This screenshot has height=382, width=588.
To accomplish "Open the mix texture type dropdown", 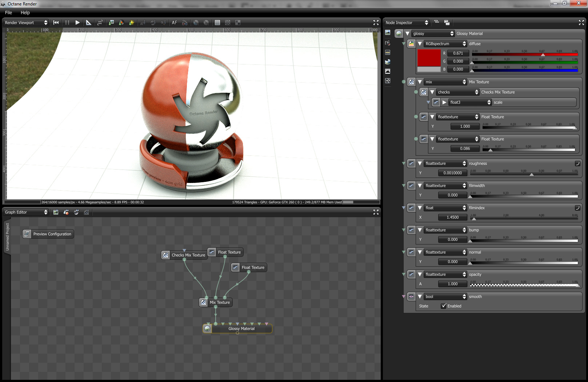I will [x=445, y=82].
